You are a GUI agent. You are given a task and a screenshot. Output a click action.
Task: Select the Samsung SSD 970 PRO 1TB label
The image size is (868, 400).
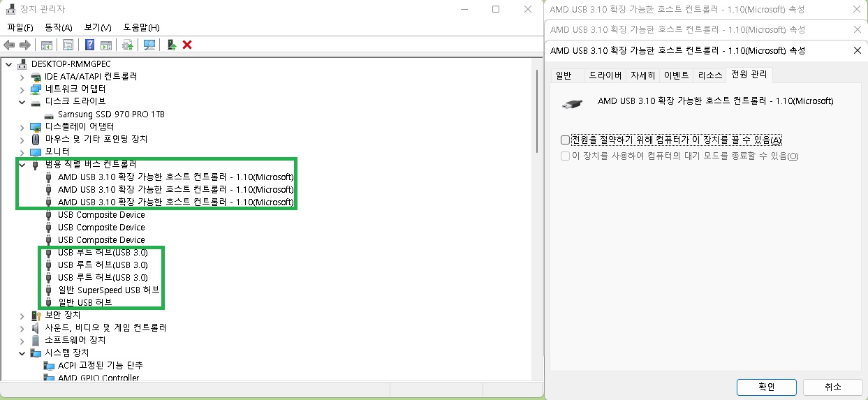[x=111, y=114]
